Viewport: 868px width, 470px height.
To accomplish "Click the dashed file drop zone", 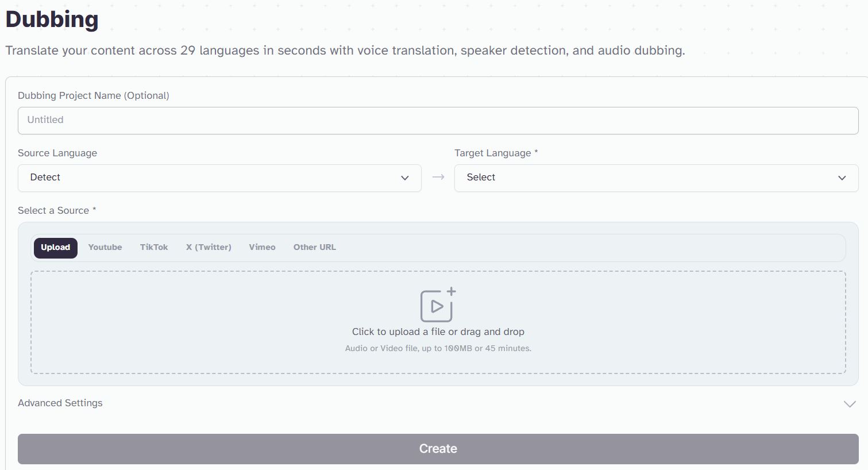I will pos(438,322).
